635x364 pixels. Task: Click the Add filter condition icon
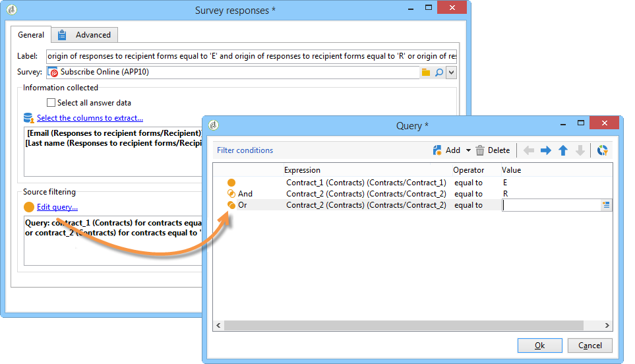[437, 150]
